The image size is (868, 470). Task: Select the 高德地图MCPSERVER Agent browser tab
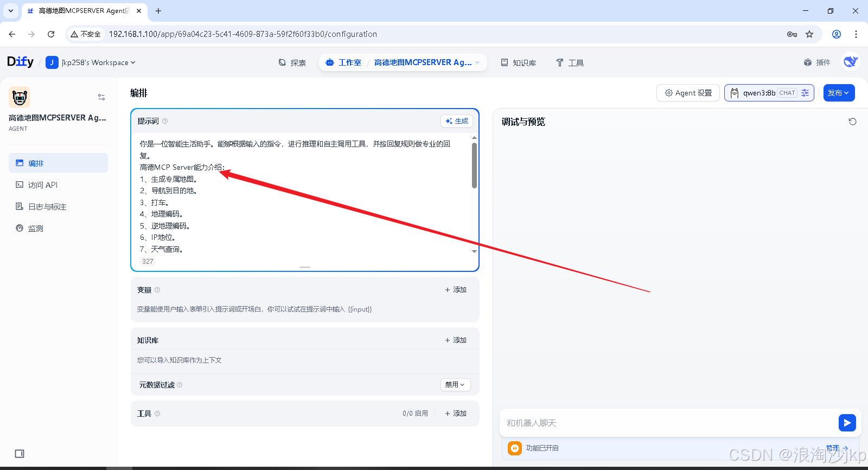[84, 11]
